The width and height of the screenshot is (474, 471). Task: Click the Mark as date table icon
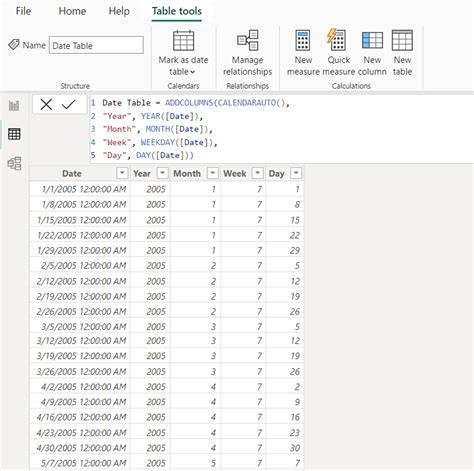coord(183,41)
